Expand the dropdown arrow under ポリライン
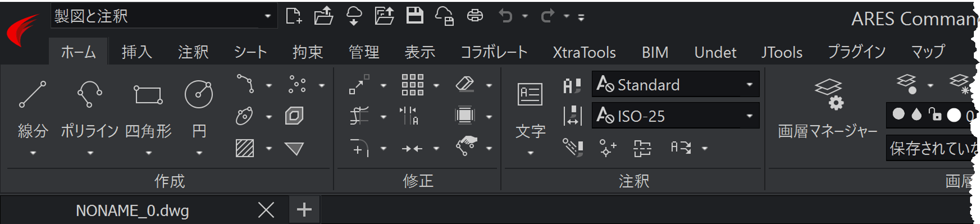Screen dimensions: 980x224 90,153
